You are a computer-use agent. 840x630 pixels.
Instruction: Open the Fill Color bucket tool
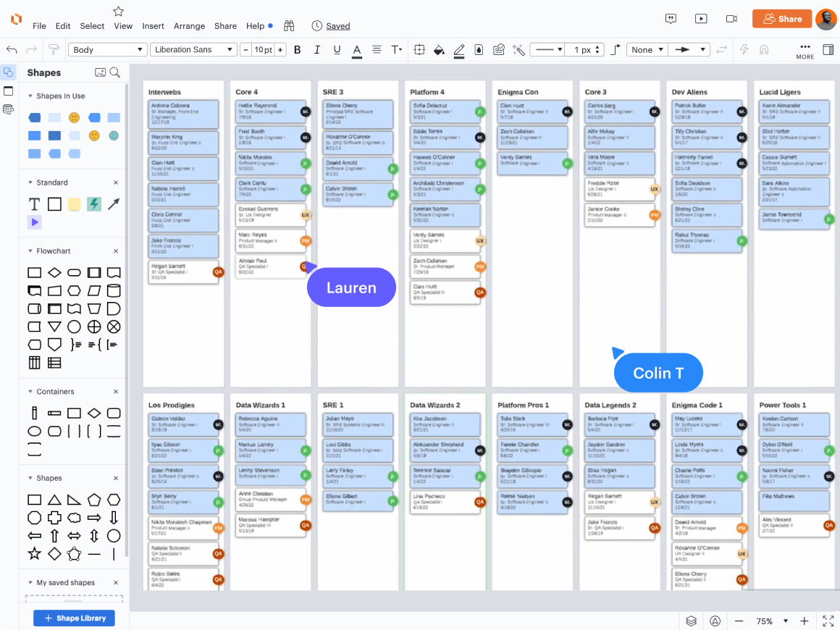439,50
